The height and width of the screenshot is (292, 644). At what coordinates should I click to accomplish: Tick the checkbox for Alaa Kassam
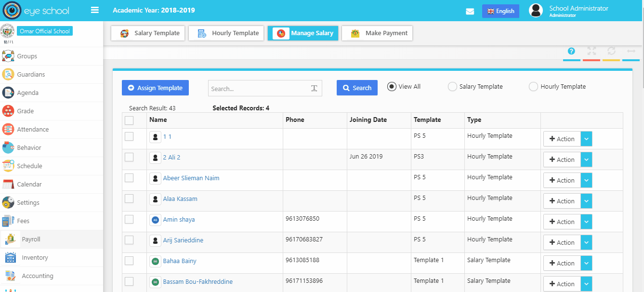pyautogui.click(x=129, y=199)
